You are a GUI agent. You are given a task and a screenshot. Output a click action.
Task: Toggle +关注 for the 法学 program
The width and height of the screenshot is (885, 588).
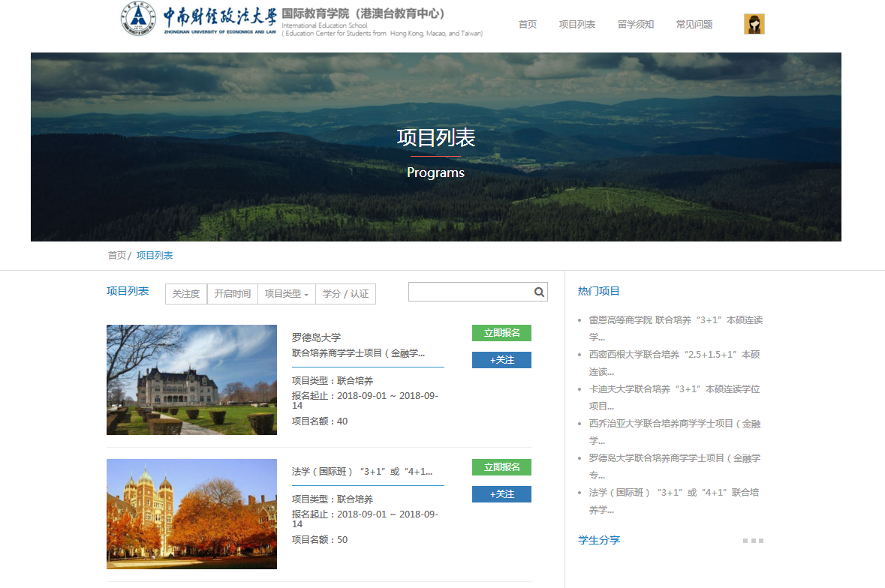501,494
